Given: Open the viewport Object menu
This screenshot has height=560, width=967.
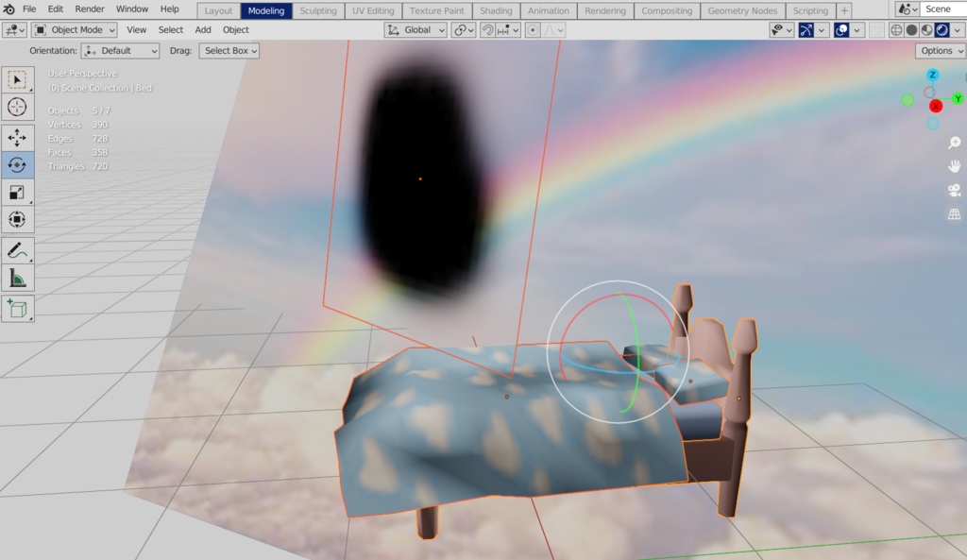Looking at the screenshot, I should coord(235,29).
